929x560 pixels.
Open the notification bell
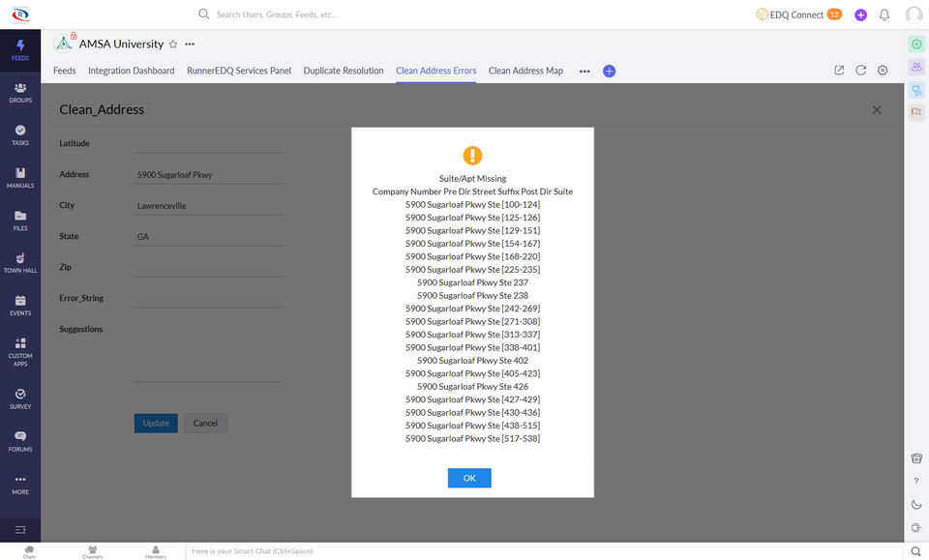pos(884,15)
